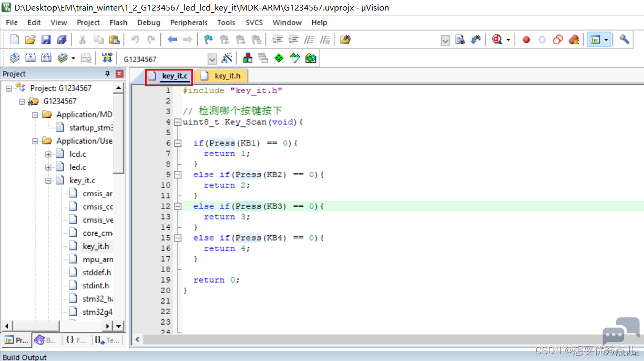Download to flash LOAD icon
The height and width of the screenshot is (361, 644).
pos(107,58)
